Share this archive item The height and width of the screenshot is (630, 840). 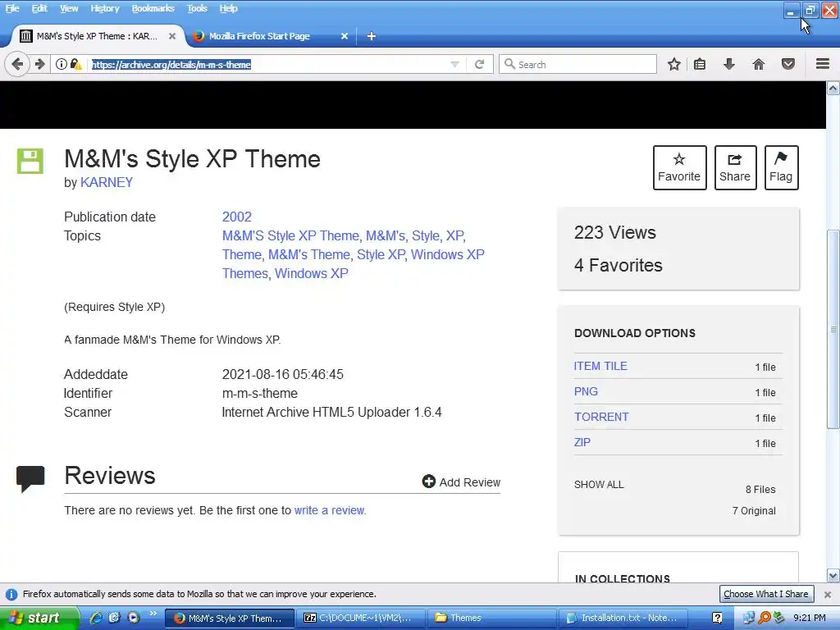[x=735, y=167]
